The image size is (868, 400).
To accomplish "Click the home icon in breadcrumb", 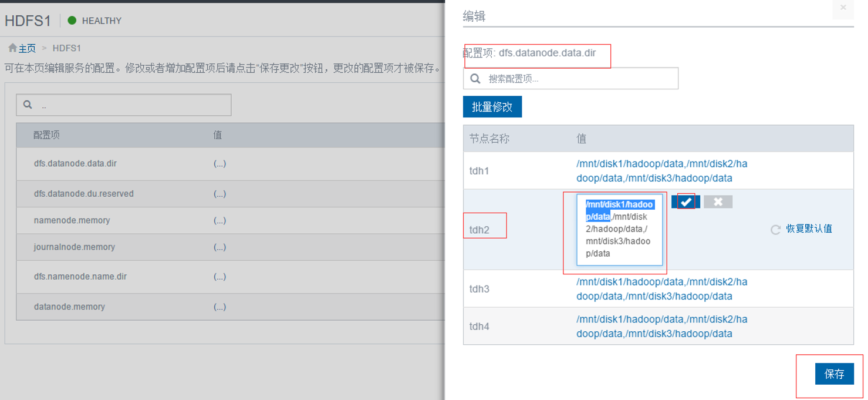I will 12,48.
